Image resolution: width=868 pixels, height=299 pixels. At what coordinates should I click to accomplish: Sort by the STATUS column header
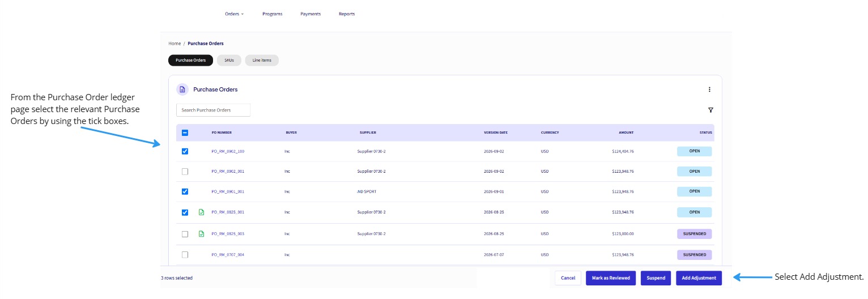click(x=705, y=133)
